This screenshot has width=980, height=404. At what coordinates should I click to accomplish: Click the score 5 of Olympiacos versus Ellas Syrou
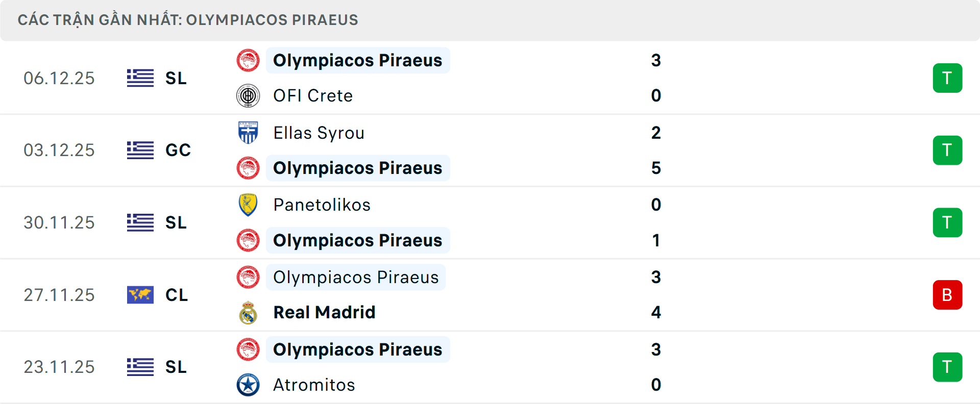tap(656, 168)
